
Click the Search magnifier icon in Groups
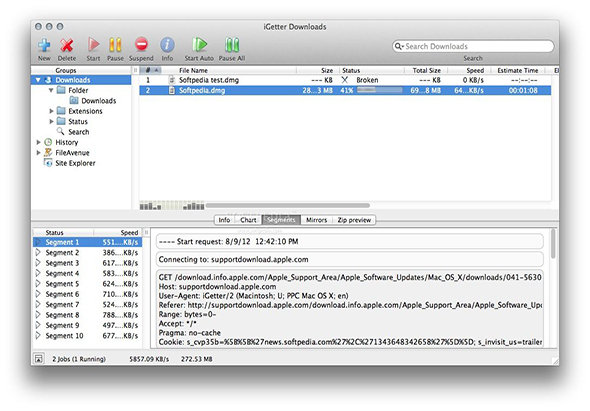pos(61,131)
